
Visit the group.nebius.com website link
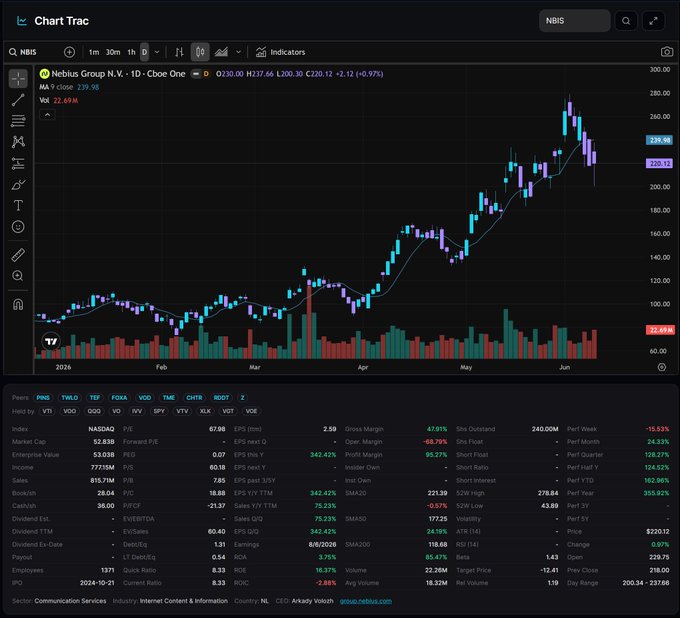click(366, 601)
